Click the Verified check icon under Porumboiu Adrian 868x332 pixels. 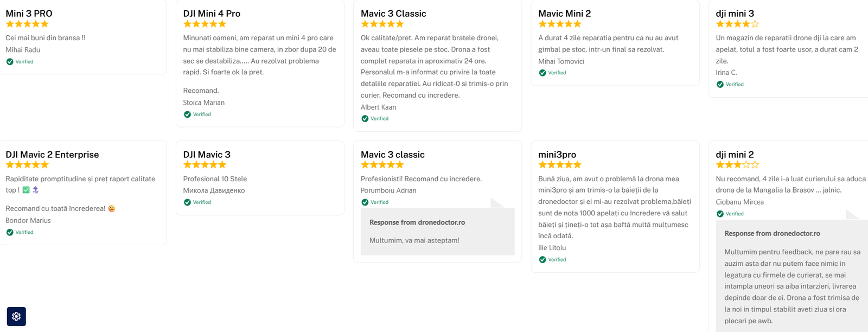365,202
